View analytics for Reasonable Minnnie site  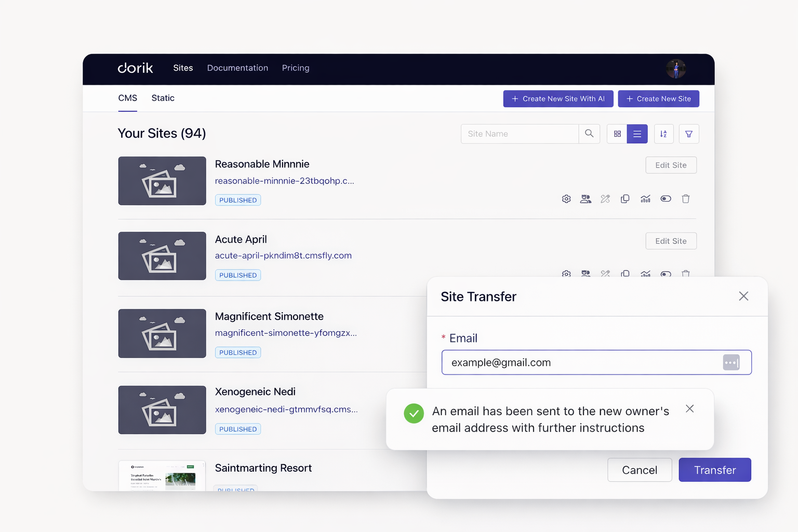tap(645, 199)
